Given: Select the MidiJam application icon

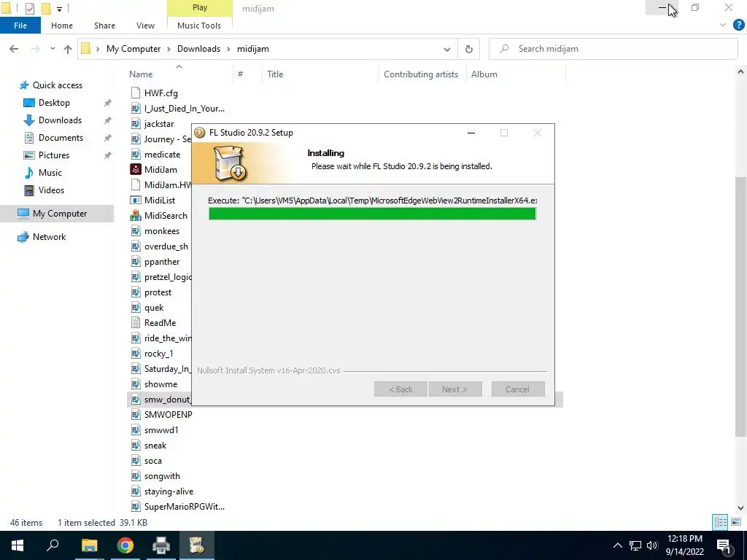Looking at the screenshot, I should (x=136, y=169).
